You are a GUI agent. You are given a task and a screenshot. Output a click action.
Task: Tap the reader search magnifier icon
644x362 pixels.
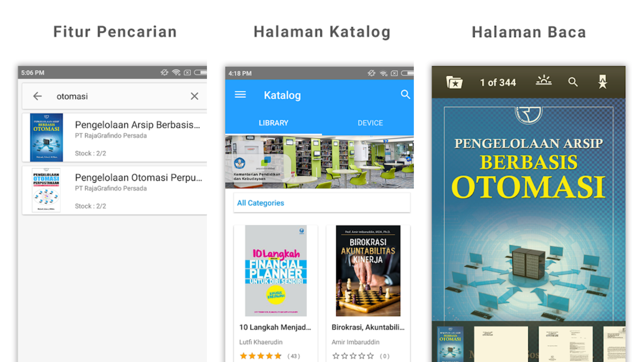(x=573, y=82)
